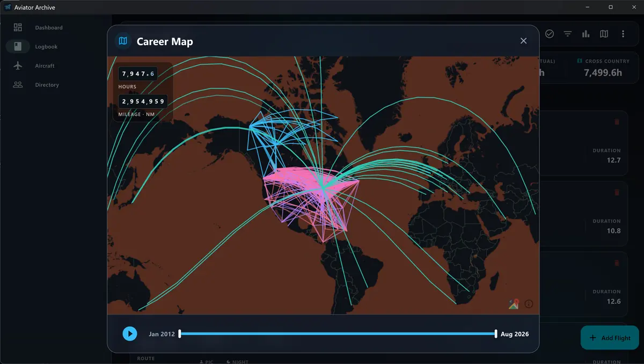Open the three-dot more options menu
This screenshot has width=644, height=364.
[x=623, y=34]
